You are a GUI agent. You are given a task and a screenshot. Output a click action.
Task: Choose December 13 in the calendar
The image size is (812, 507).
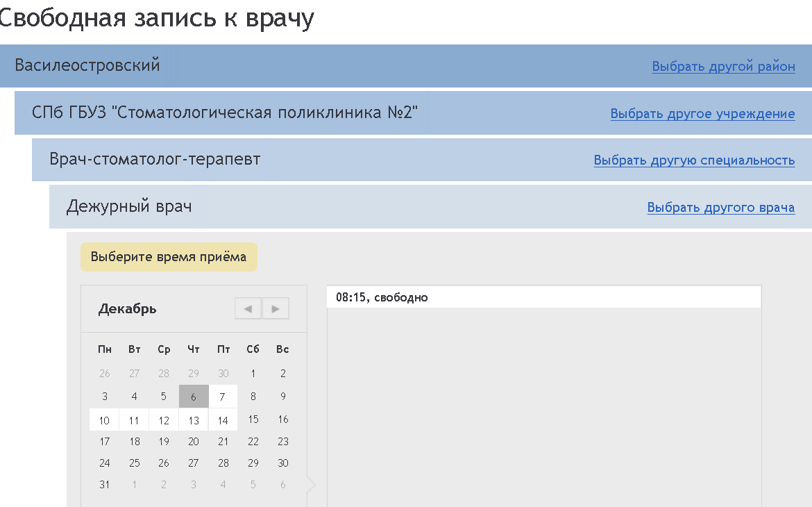point(194,419)
